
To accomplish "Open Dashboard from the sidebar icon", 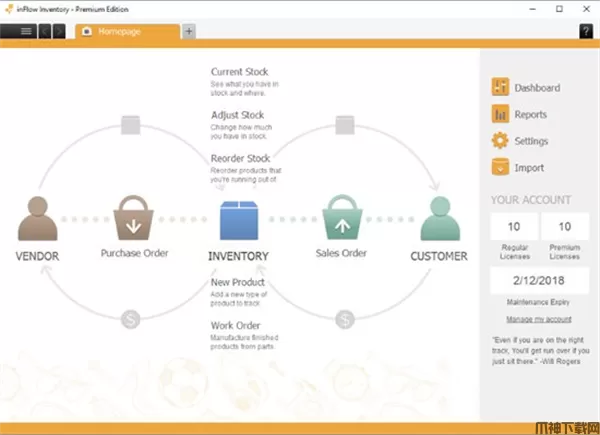I will (500, 88).
